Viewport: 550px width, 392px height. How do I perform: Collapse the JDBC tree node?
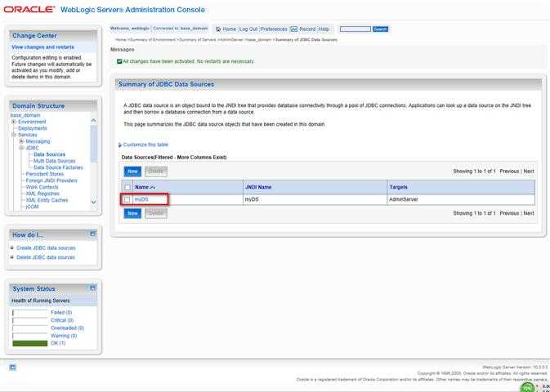pyautogui.click(x=21, y=148)
